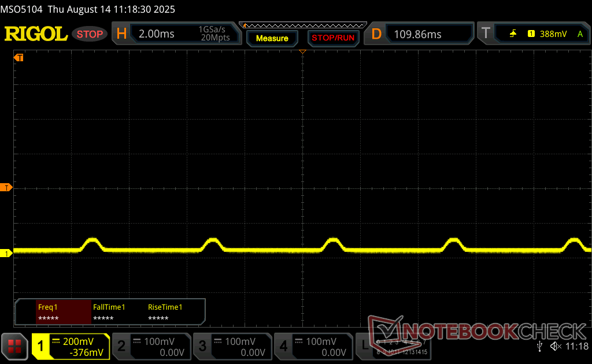Open horizontal timebase H label
Image resolution: width=592 pixels, height=364 pixels.
pos(121,34)
